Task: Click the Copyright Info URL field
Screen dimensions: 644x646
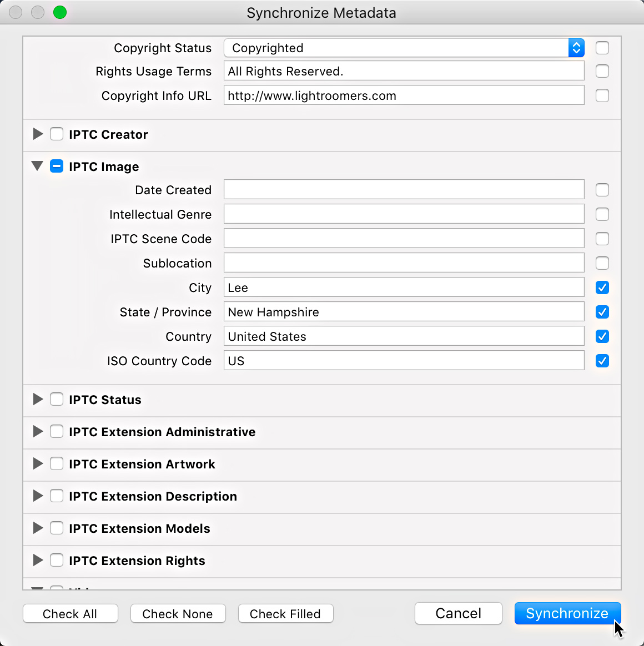Action: (404, 95)
